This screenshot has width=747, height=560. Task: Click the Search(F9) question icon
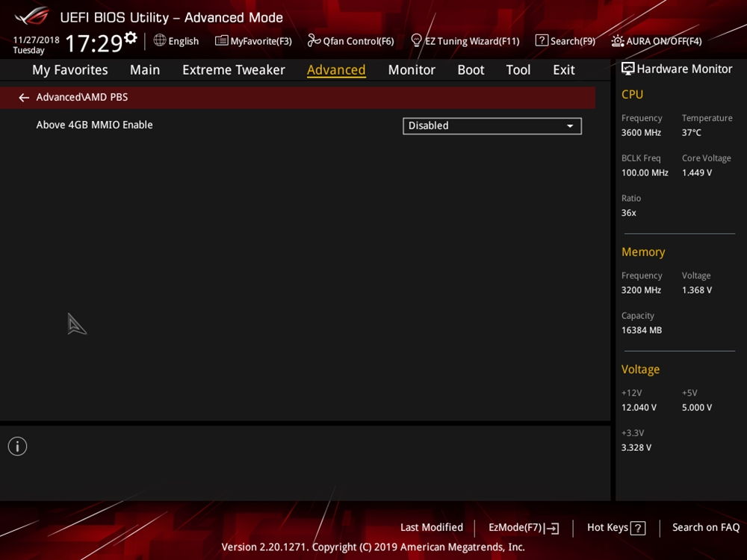[542, 40]
